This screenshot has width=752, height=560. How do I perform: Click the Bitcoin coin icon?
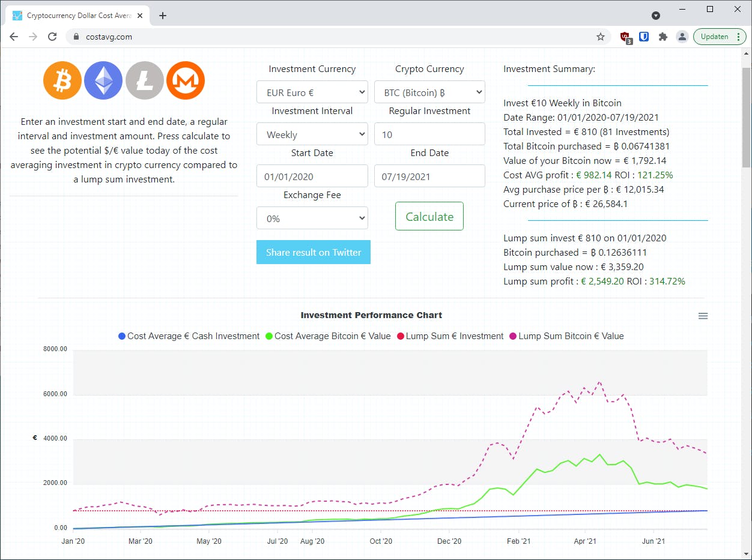62,80
